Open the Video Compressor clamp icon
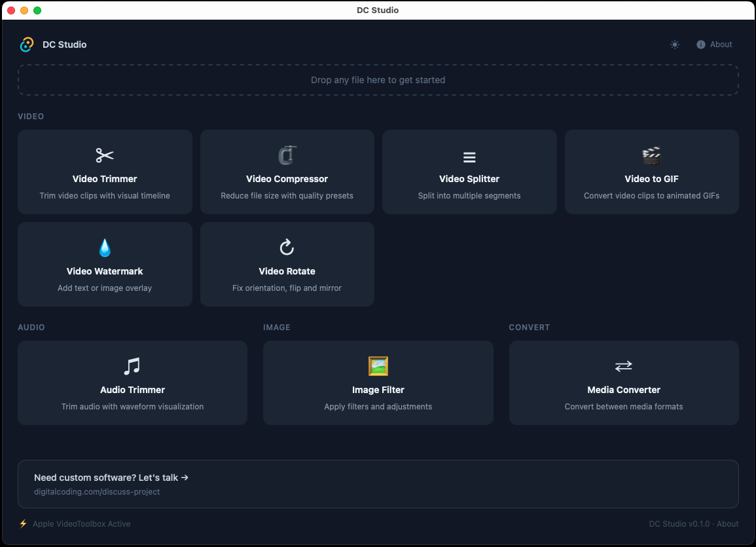Viewport: 756px width, 547px height. pos(287,155)
